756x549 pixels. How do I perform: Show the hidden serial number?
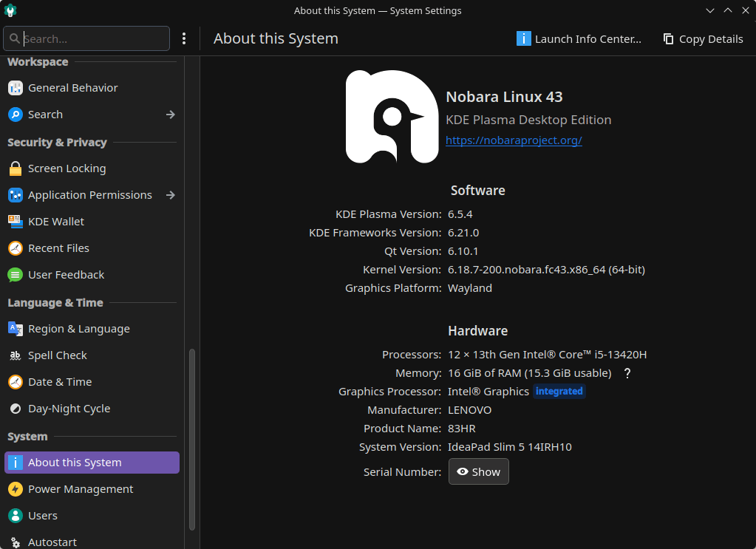coord(478,472)
